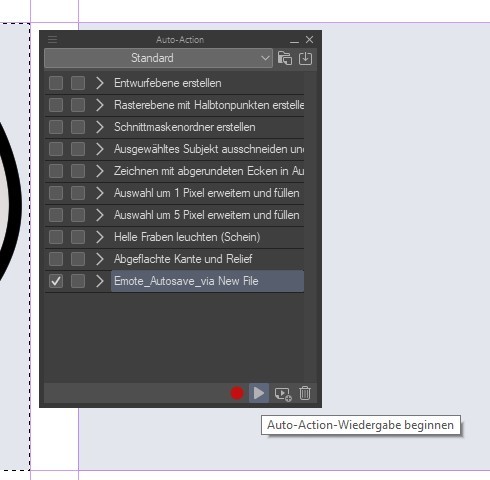
Task: Uncheck the Emote_Autosave_via New File checkbox
Action: coord(56,281)
